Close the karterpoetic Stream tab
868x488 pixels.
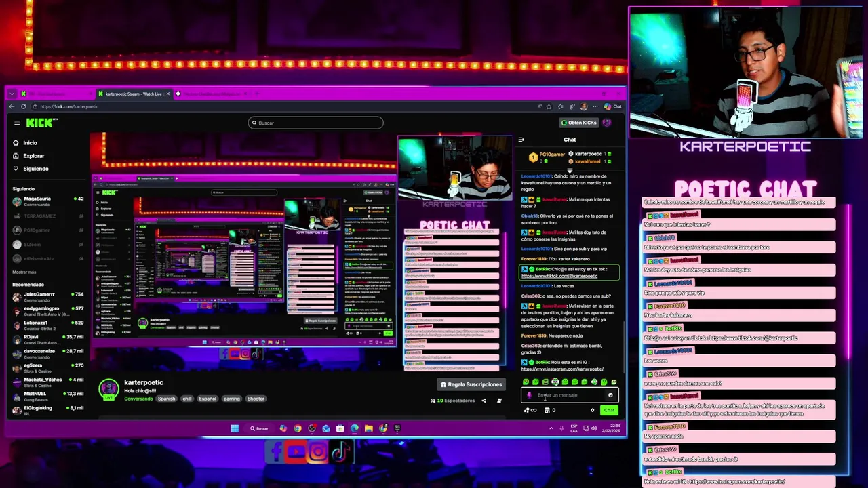(167, 94)
